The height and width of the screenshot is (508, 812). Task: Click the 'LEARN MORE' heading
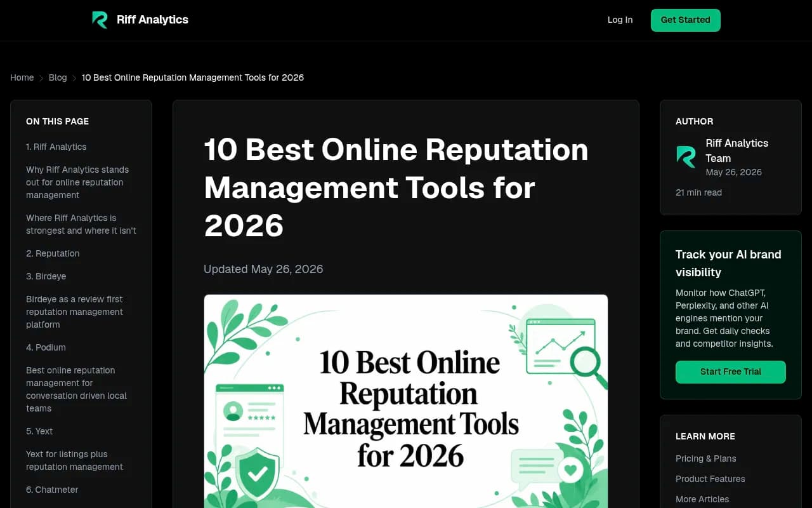(x=705, y=436)
